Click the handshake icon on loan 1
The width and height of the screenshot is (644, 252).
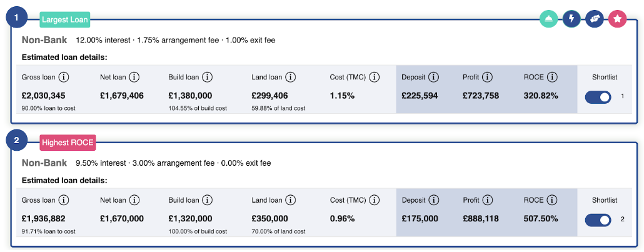(595, 19)
